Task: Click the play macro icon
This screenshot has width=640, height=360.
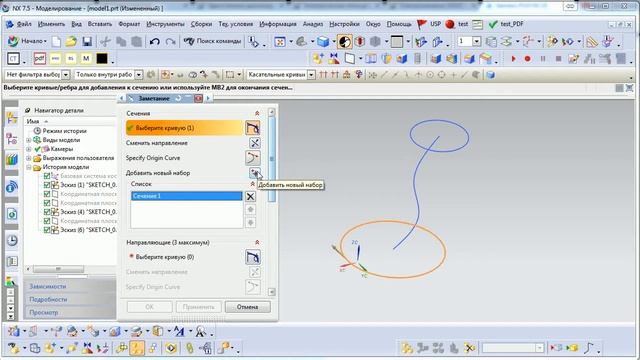Action: pyautogui.click(x=513, y=59)
